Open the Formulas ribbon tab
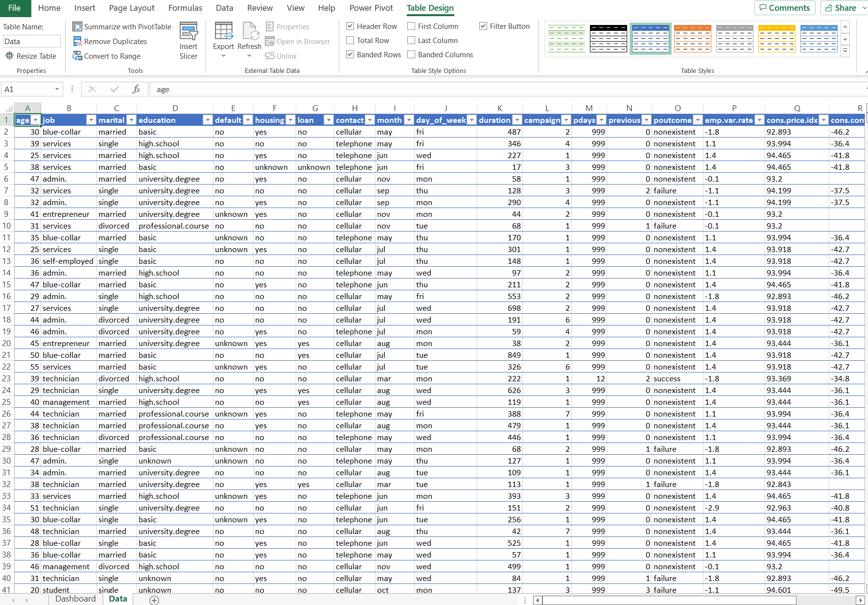Viewport: 868px width, 605px height. tap(185, 8)
